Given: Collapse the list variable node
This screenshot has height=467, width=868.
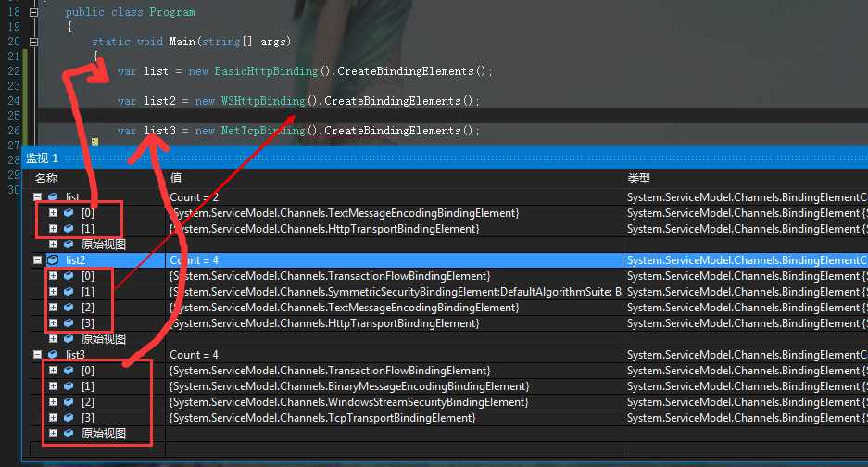Looking at the screenshot, I should (37, 196).
